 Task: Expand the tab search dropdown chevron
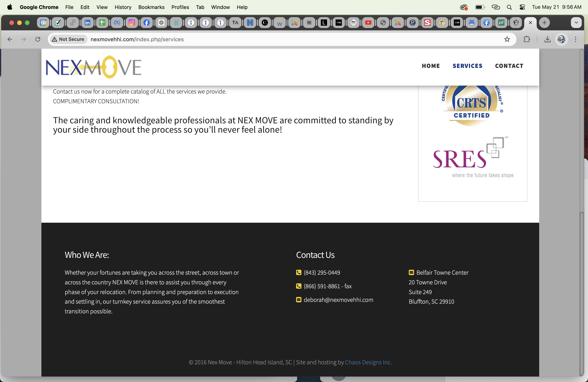(576, 23)
